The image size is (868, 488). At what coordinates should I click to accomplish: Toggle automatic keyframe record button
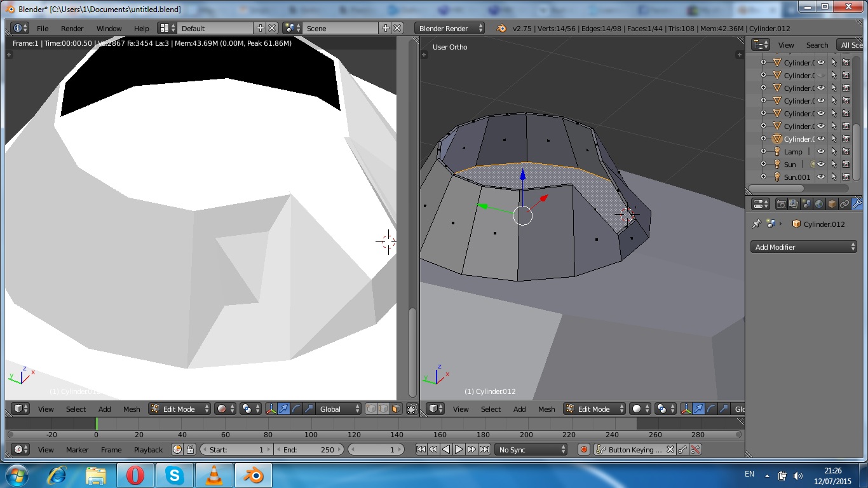tap(584, 449)
